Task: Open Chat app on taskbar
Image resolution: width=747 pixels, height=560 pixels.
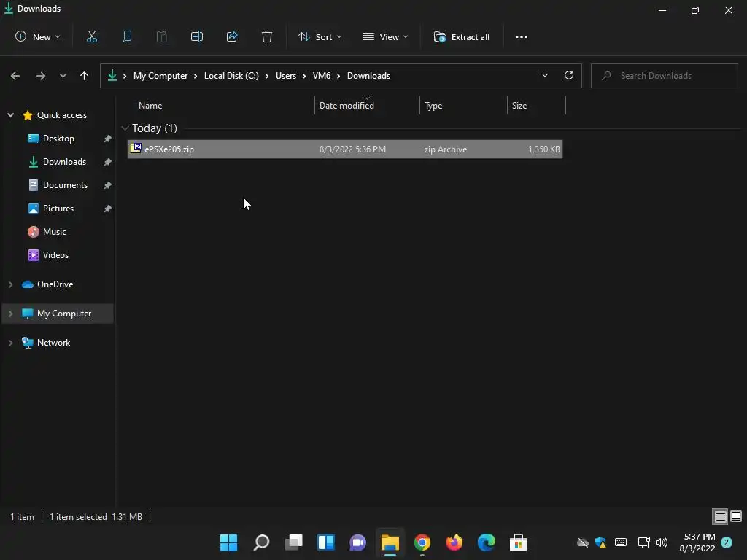Action: [x=357, y=542]
